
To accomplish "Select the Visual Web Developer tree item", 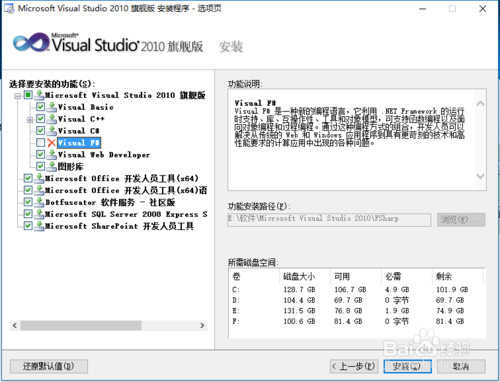I will pos(104,155).
